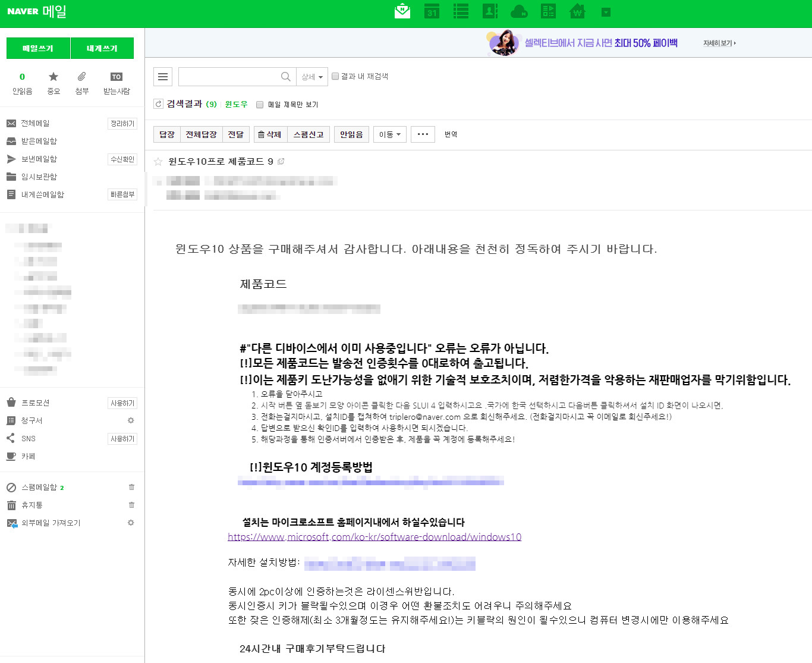
Task: Filter important mail with the 중요 star
Action: [x=53, y=83]
